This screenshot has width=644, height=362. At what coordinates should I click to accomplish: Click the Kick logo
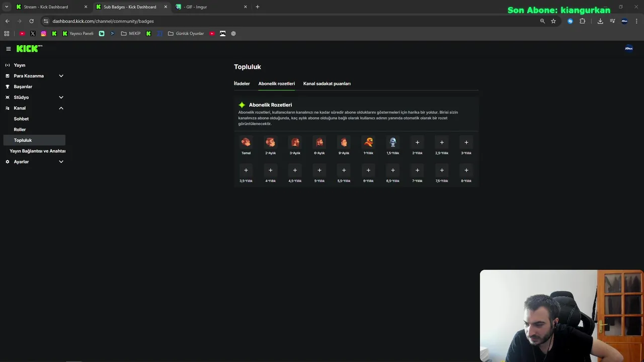(29, 48)
